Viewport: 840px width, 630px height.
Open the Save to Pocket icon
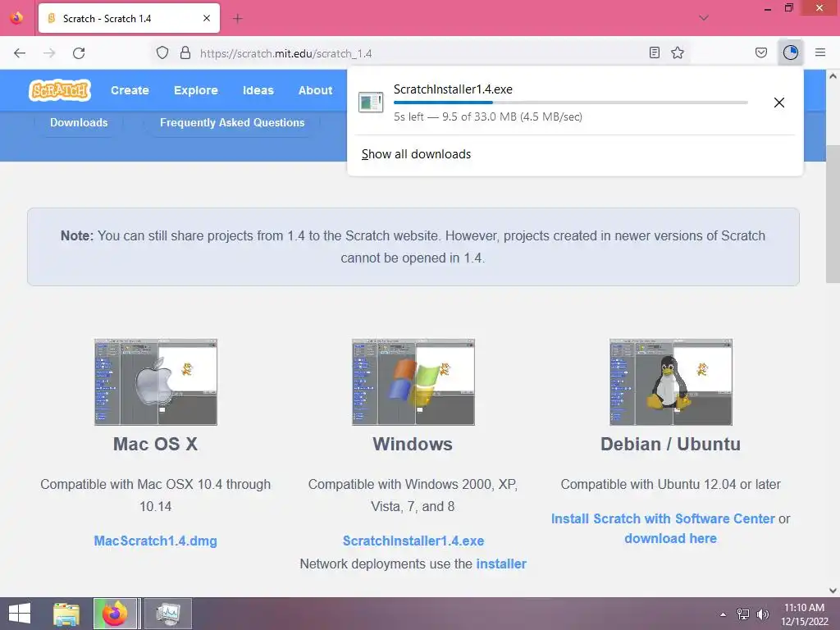[x=760, y=52]
